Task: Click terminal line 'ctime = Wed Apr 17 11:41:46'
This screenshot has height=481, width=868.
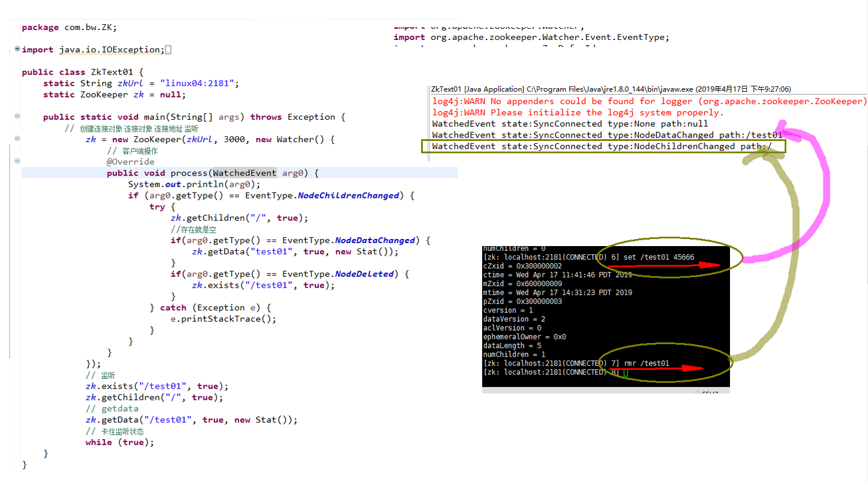Action: [x=558, y=275]
